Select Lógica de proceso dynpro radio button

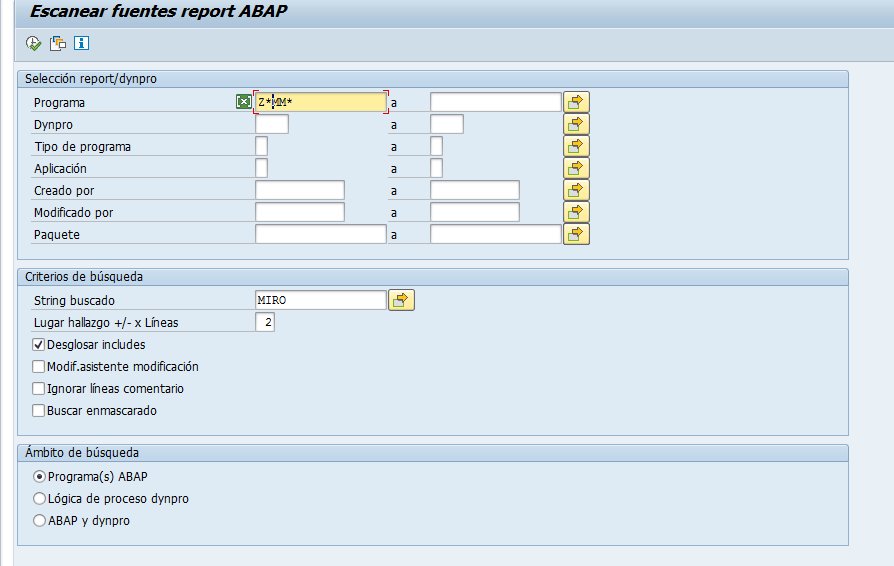tap(40, 499)
